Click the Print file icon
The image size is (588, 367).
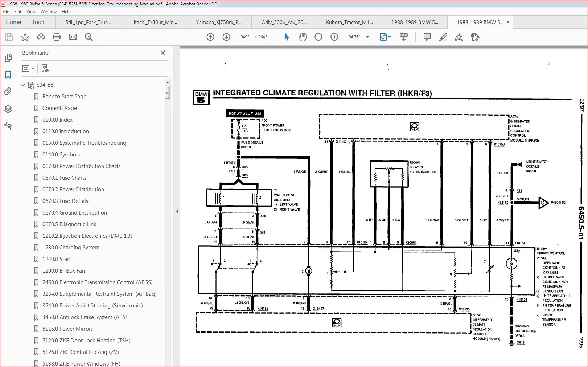click(57, 37)
